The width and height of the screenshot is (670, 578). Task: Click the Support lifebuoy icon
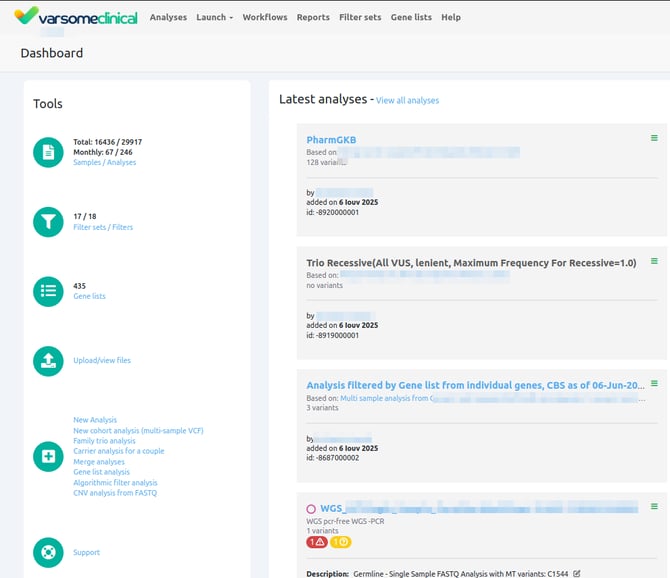48,552
